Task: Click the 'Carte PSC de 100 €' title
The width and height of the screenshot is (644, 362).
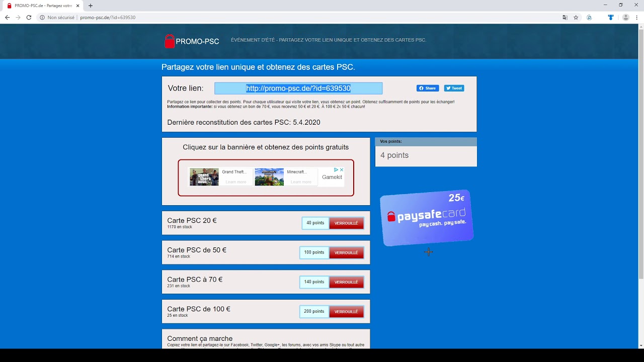Action: [199, 309]
